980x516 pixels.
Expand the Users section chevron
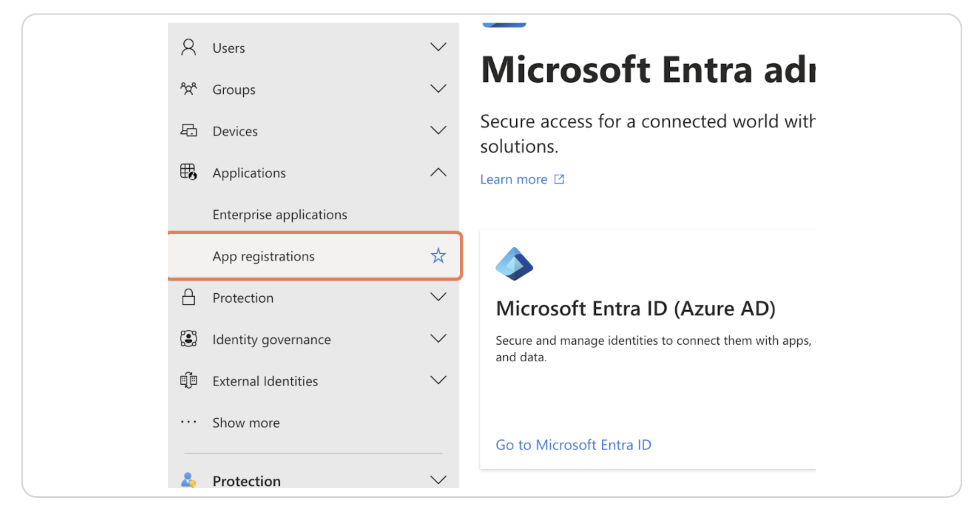[x=438, y=47]
